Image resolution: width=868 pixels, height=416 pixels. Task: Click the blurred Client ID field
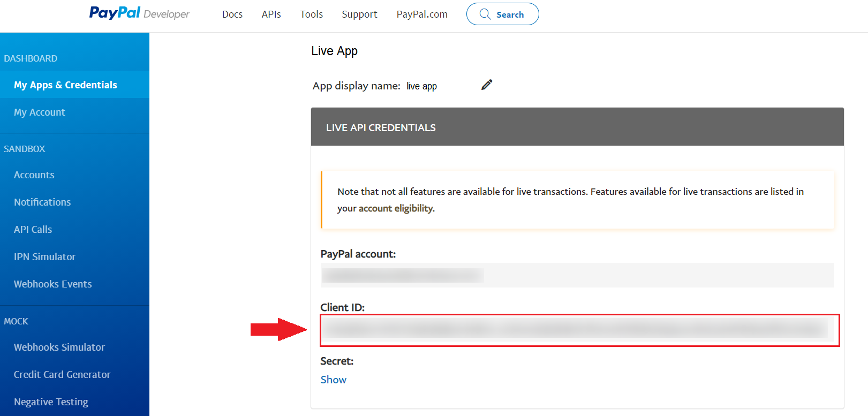coord(580,330)
